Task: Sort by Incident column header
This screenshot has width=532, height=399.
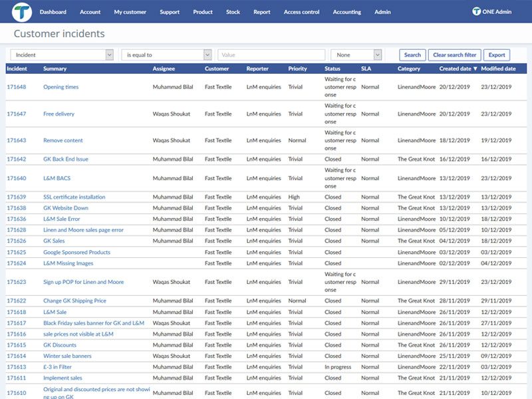Action: pos(17,68)
